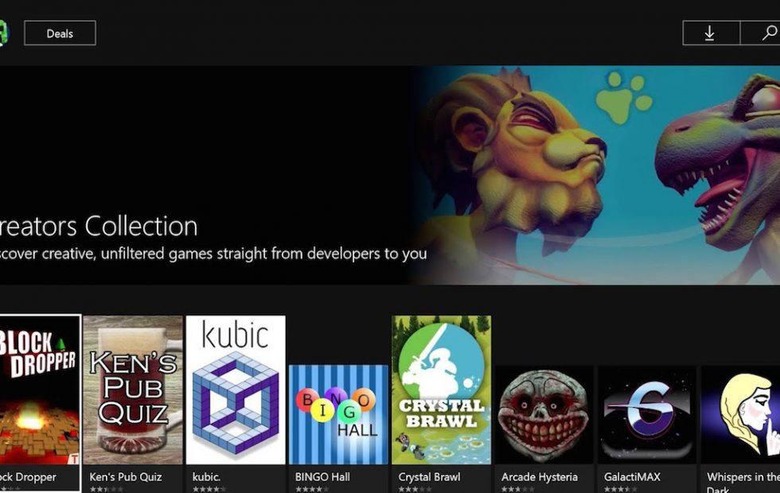This screenshot has width=780, height=493.
Task: Select the green avatar icon top-left
Action: point(4,33)
